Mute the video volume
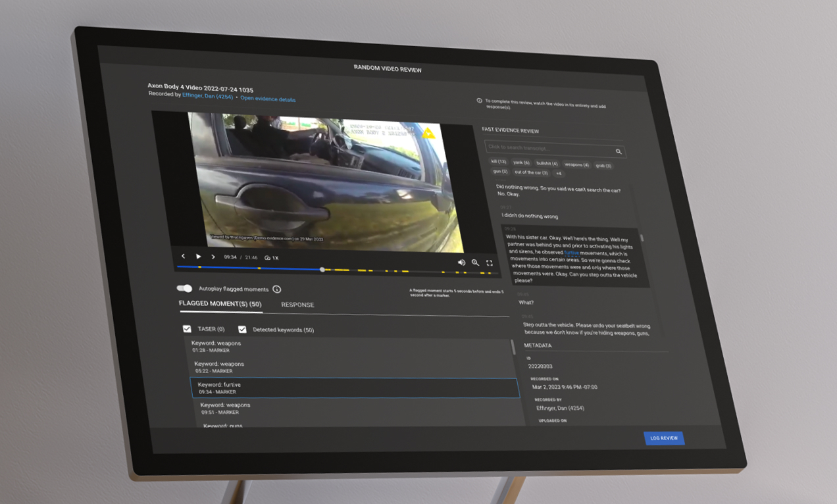 coord(463,263)
